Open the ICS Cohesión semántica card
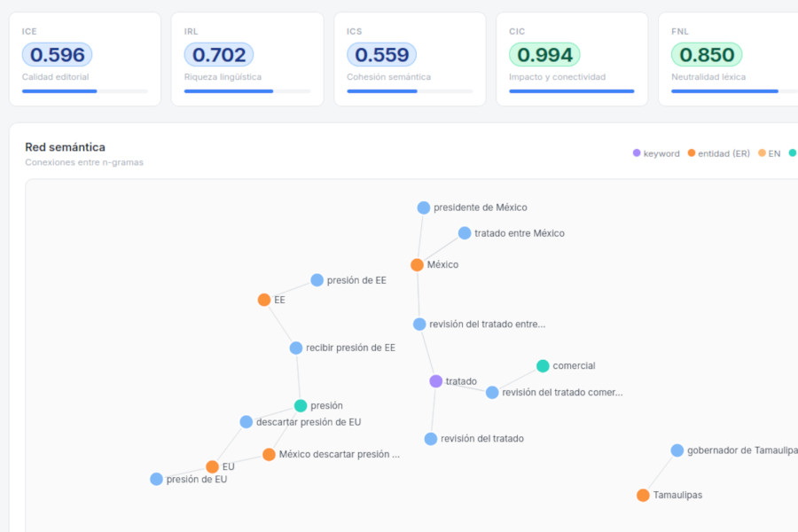Viewport: 798px width, 532px height. (x=410, y=59)
